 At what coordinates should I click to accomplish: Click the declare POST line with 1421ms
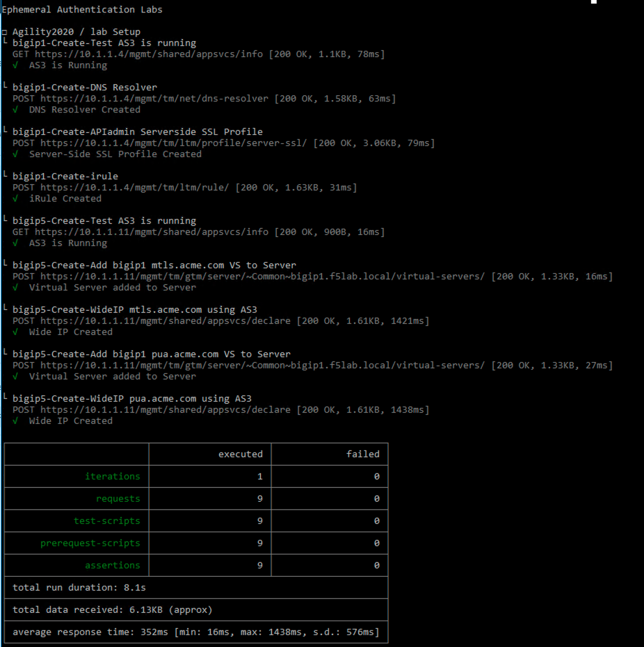pyautogui.click(x=221, y=321)
